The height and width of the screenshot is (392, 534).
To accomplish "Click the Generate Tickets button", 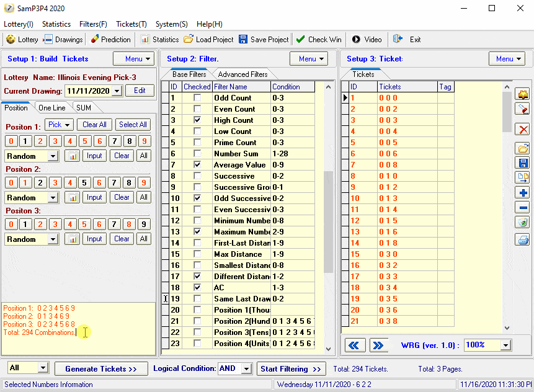I will [101, 369].
